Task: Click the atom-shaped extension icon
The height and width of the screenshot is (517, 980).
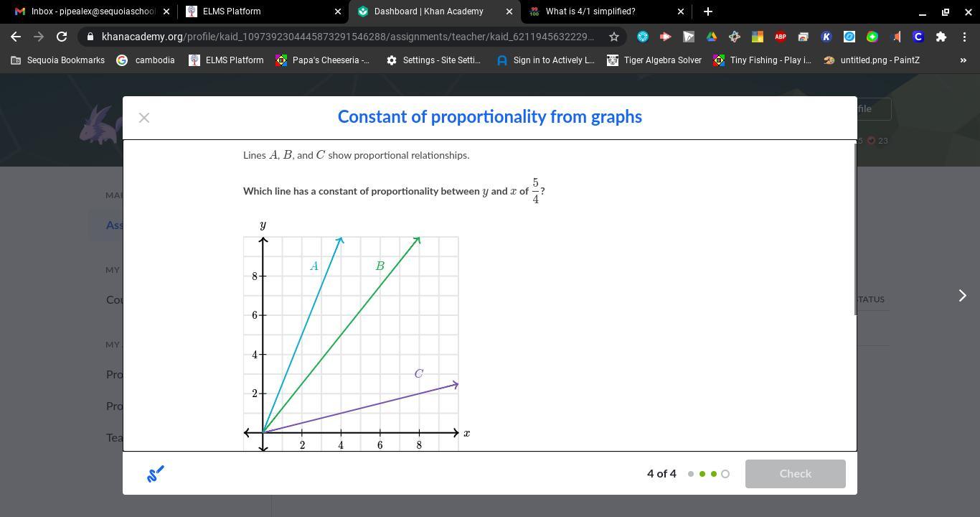Action: [735, 37]
